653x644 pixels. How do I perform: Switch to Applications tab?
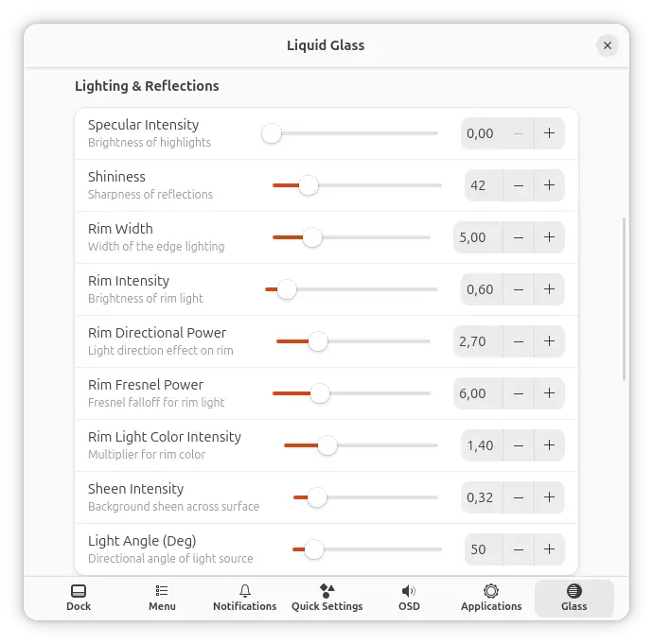491,599
